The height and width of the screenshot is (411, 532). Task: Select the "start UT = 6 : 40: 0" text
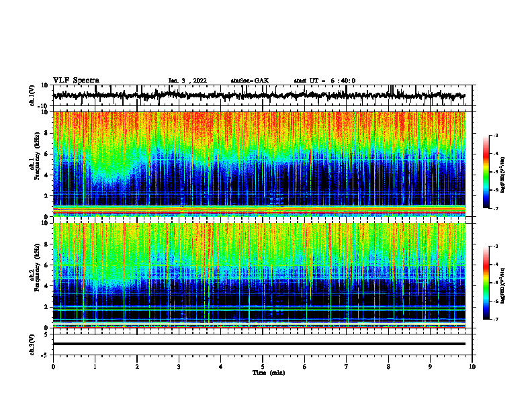[x=324, y=81]
